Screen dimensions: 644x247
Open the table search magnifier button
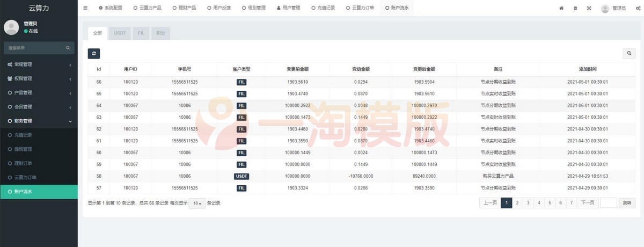pos(629,54)
